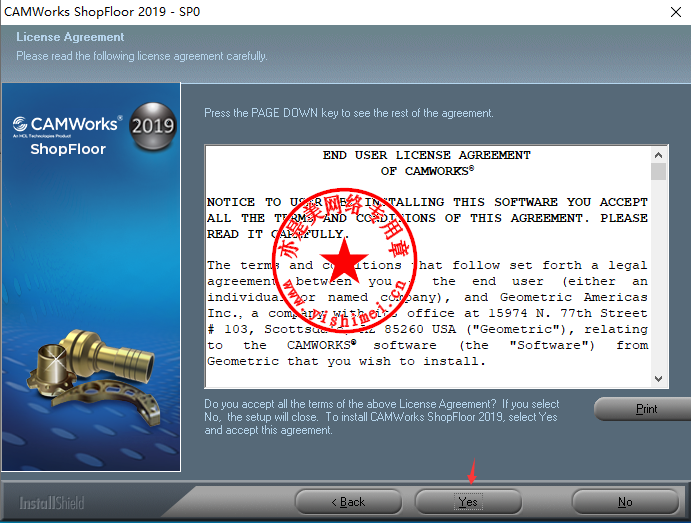Click the license text scrollbar thumb
The height and width of the screenshot is (523, 691).
658,171
